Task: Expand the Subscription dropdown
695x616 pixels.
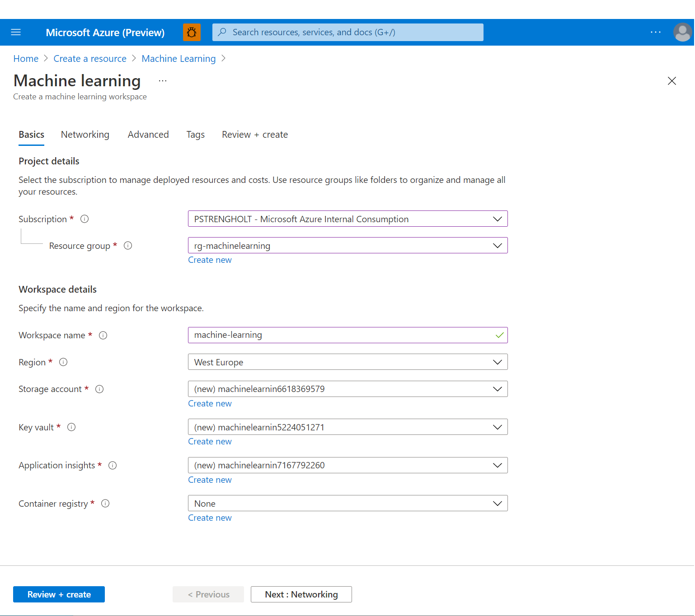Action: click(x=347, y=219)
